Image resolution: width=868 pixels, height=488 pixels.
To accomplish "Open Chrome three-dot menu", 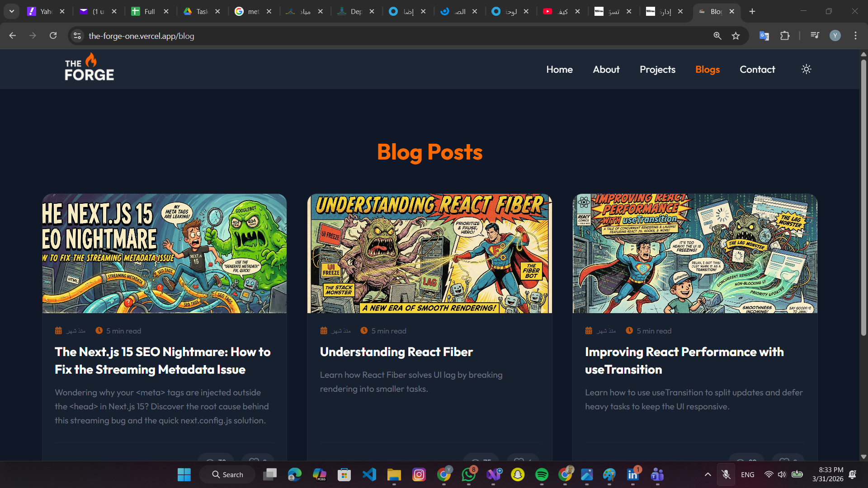I will pyautogui.click(x=855, y=36).
